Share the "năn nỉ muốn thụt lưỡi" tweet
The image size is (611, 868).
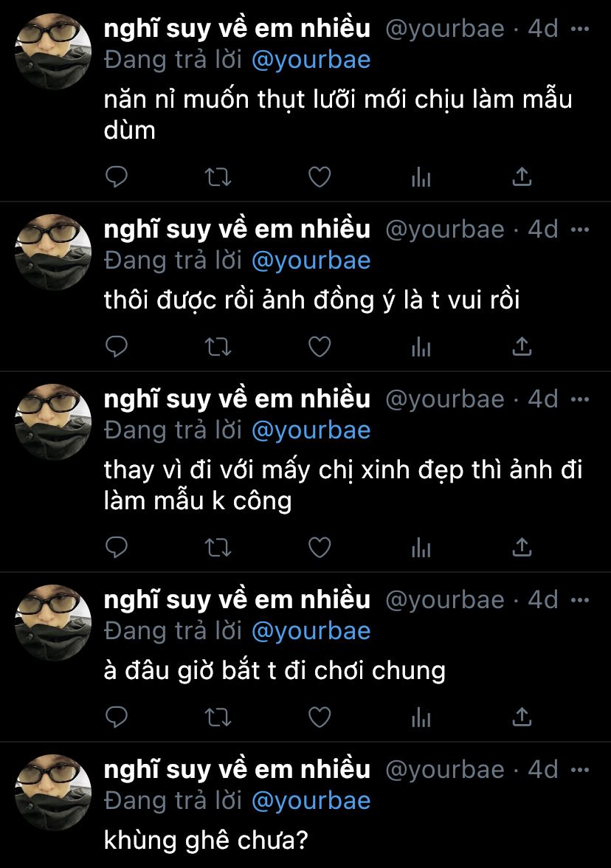[522, 176]
